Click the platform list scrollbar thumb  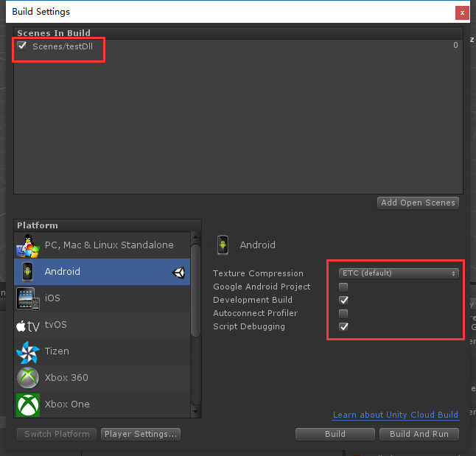[196, 290]
